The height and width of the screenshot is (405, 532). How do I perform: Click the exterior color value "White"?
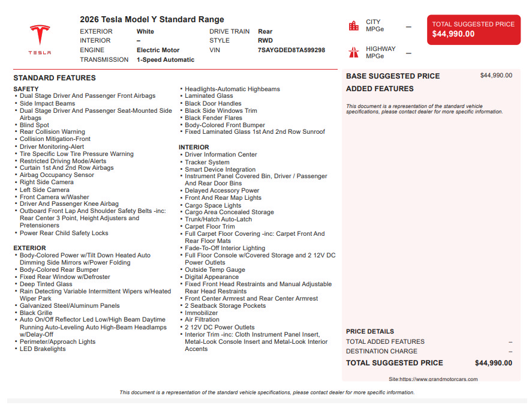coord(145,32)
